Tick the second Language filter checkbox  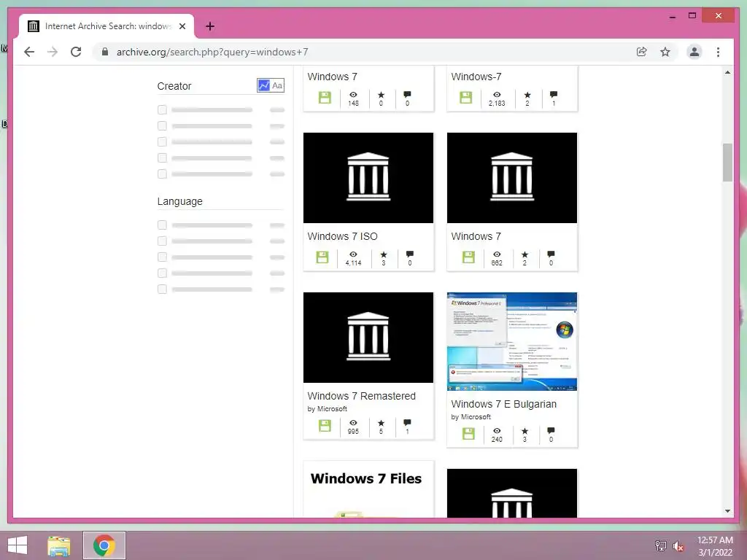pos(162,241)
